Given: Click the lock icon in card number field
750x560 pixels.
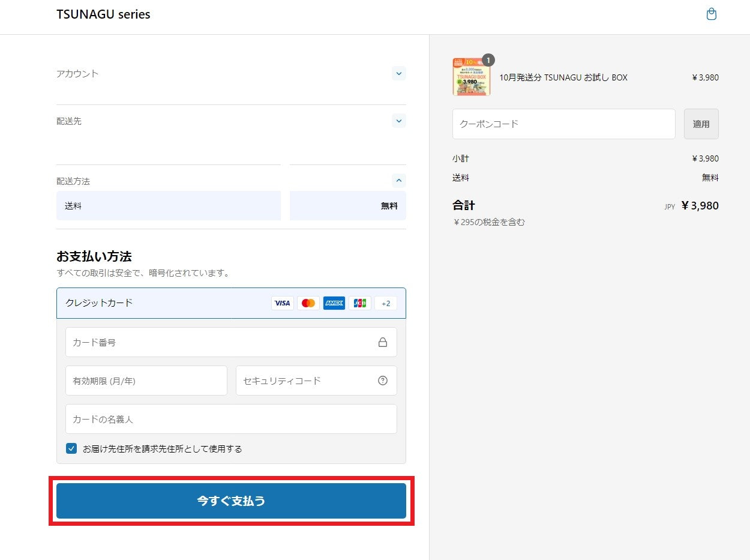Looking at the screenshot, I should [x=383, y=342].
